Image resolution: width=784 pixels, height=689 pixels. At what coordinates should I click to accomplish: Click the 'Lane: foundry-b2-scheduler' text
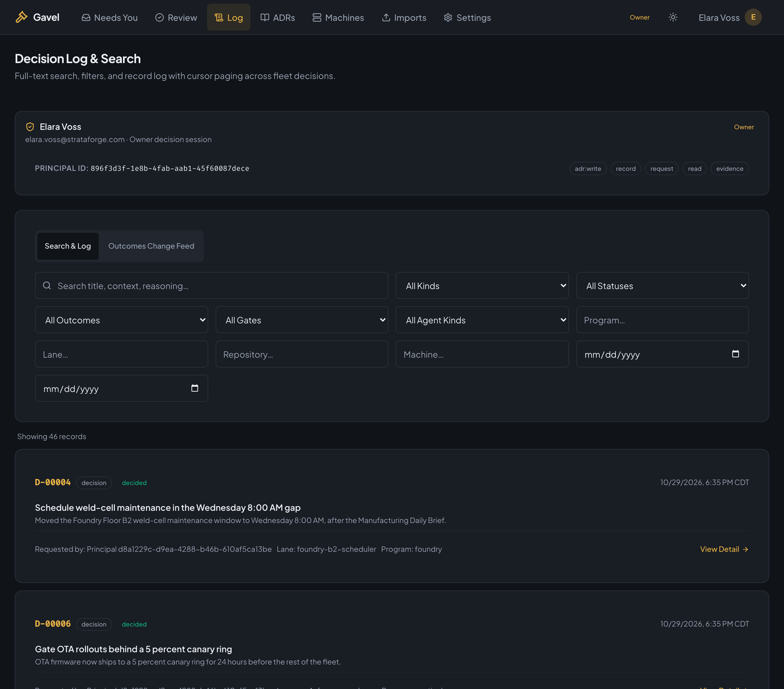click(326, 549)
